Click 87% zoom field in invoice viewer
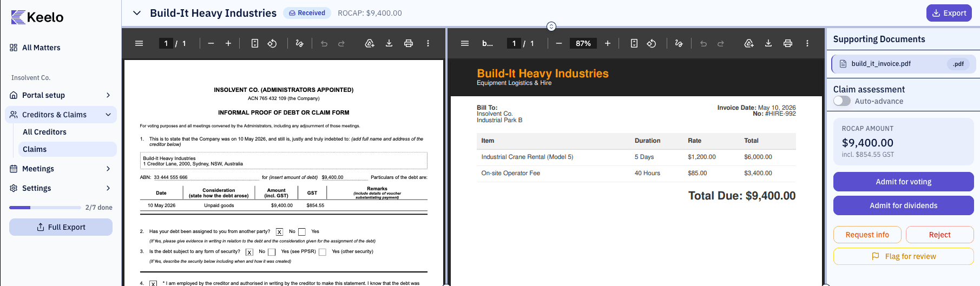 [x=583, y=43]
